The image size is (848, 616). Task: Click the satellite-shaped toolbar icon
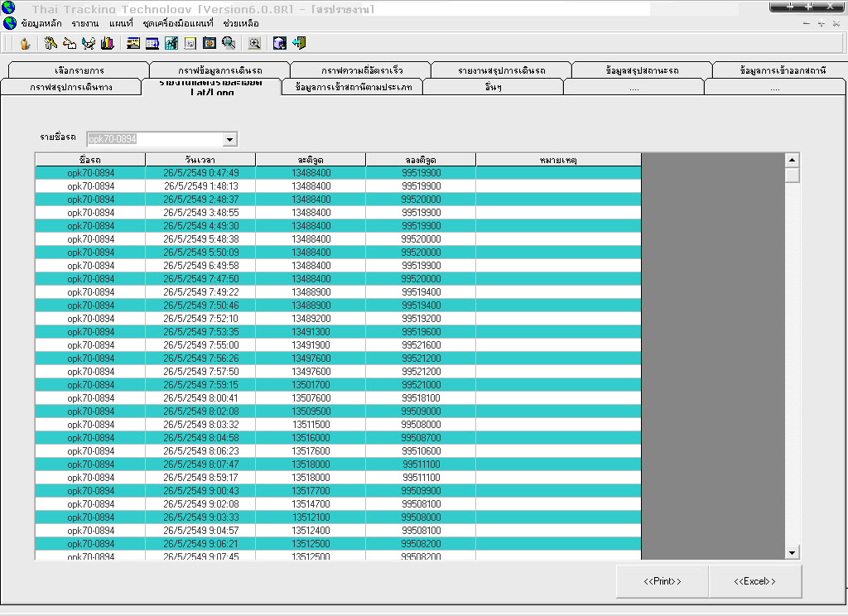tap(88, 43)
